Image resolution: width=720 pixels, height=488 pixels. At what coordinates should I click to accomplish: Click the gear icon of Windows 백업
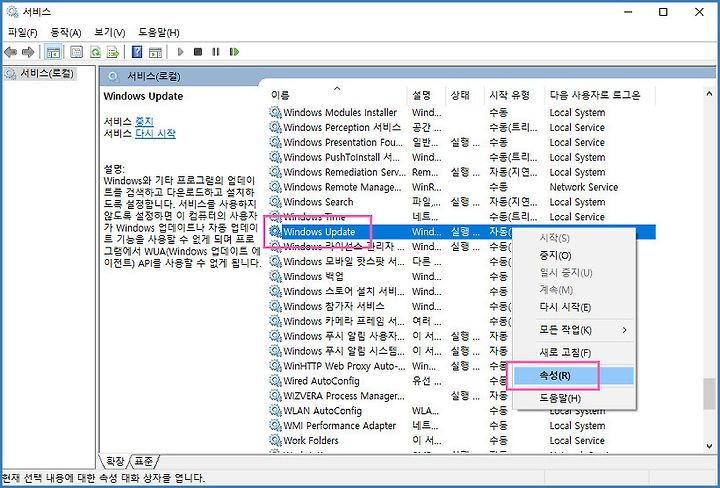[x=275, y=276]
